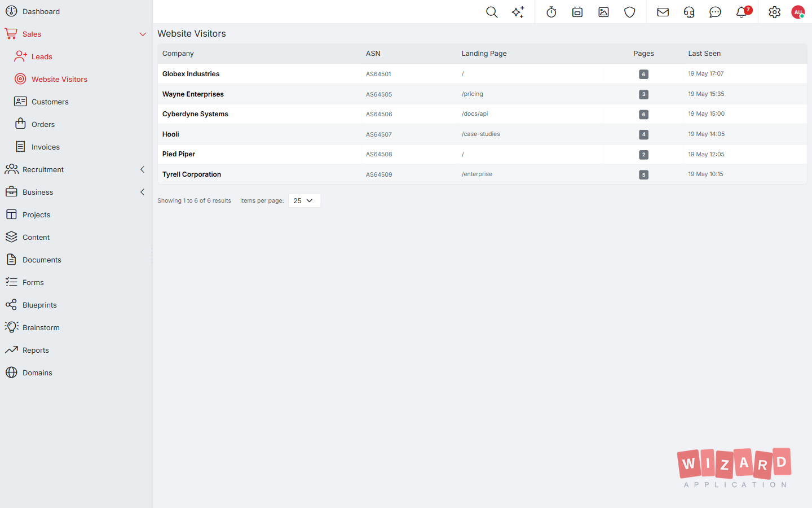Click the Business briefcase icon

pos(11,192)
